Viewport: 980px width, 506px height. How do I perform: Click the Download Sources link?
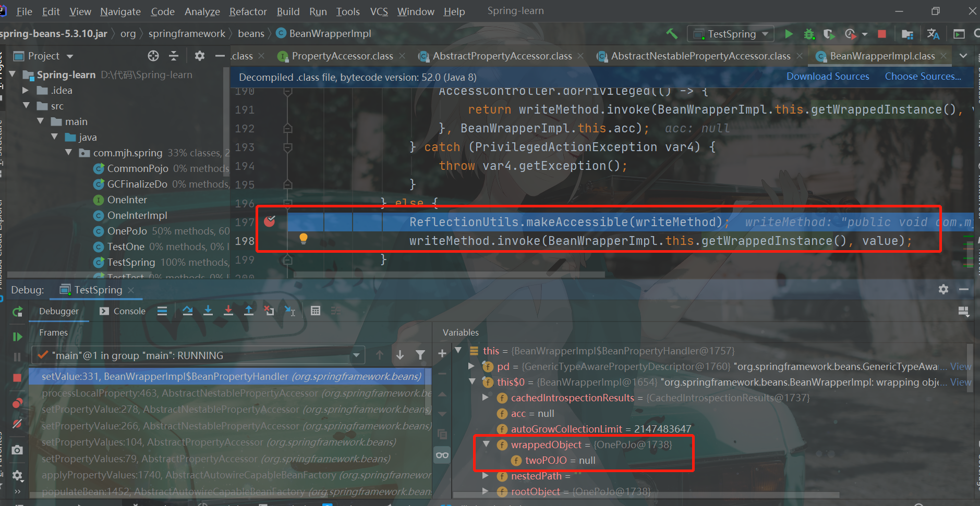pyautogui.click(x=828, y=77)
